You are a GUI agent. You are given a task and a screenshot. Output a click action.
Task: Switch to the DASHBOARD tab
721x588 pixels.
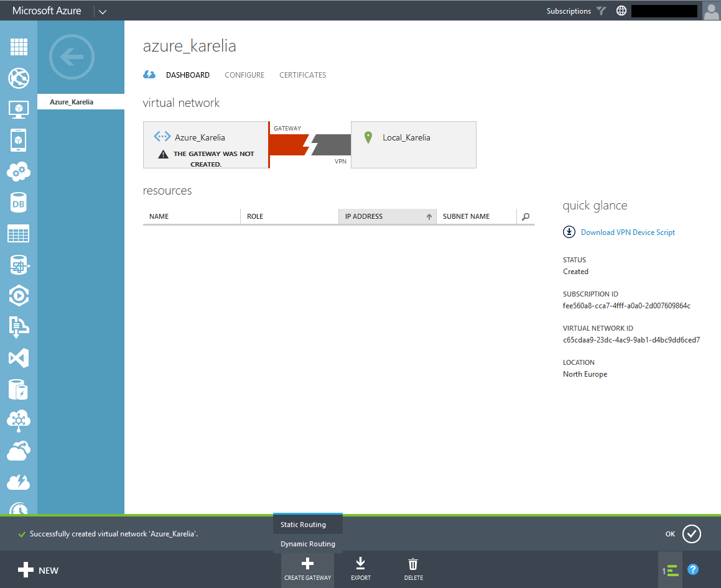188,75
